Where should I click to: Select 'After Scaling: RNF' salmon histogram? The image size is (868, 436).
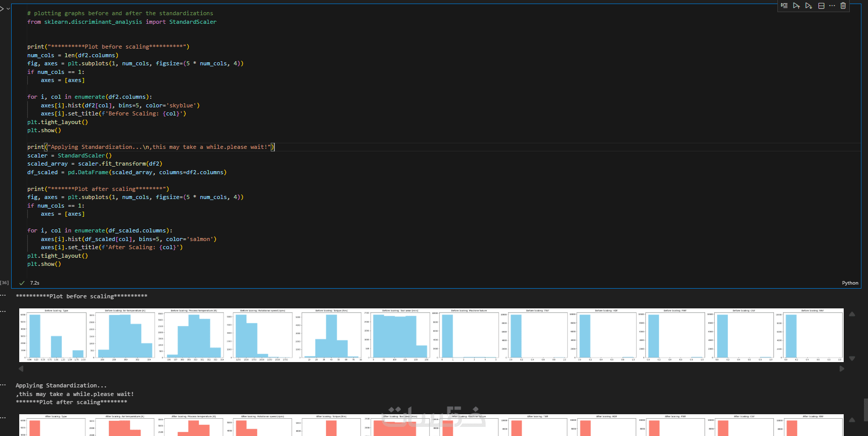coord(810,425)
